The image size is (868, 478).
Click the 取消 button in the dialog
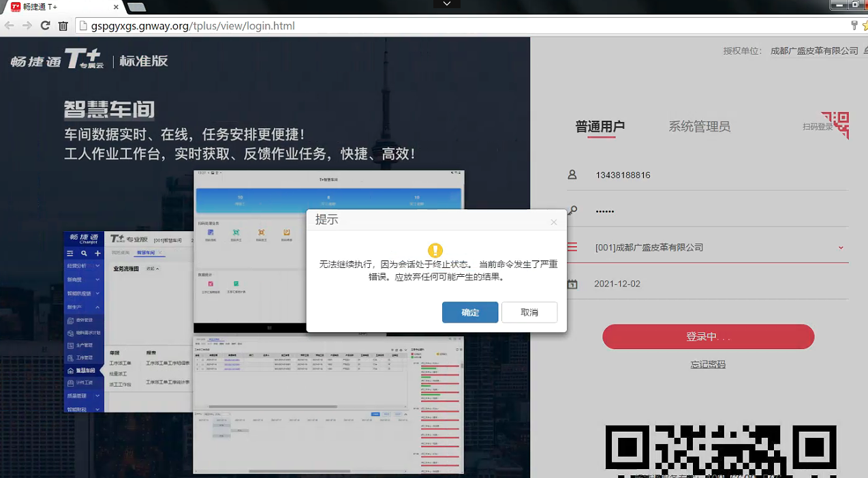[529, 312]
